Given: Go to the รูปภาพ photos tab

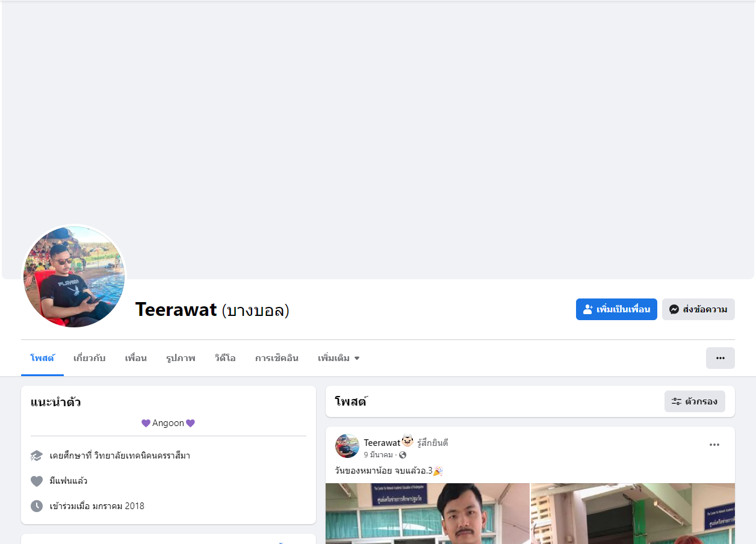Looking at the screenshot, I should click(181, 358).
